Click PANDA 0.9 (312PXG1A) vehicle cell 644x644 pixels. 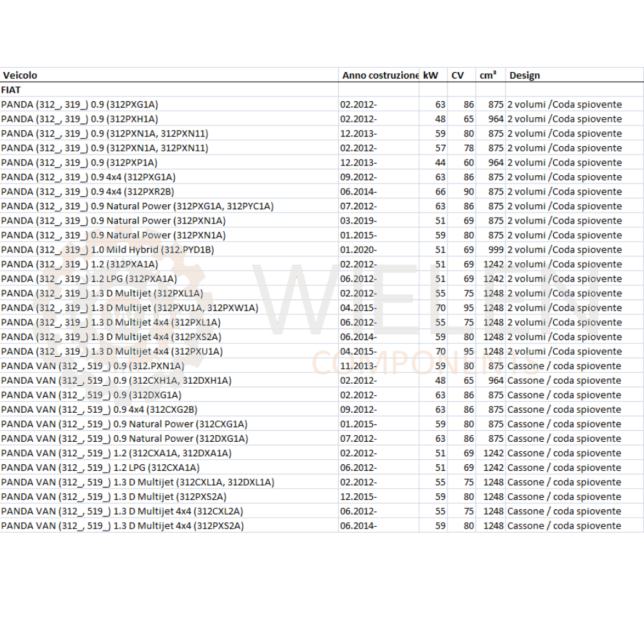click(x=169, y=104)
